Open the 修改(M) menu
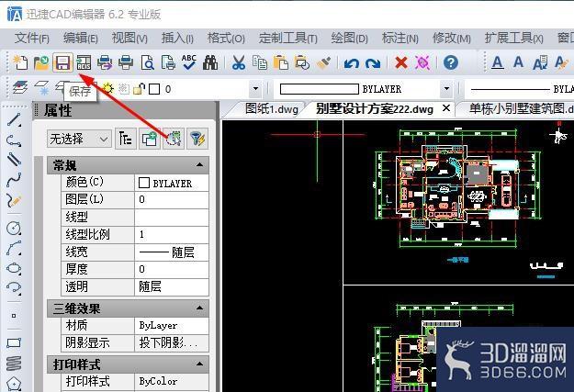 [x=452, y=38]
